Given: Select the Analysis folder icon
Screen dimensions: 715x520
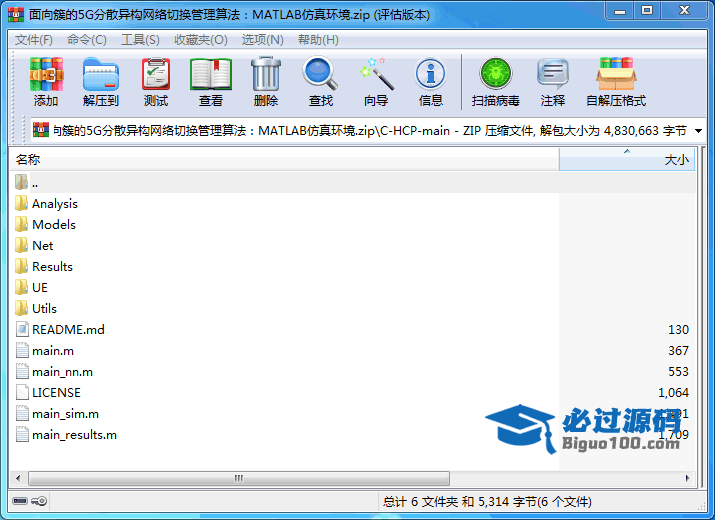Looking at the screenshot, I should (21, 203).
